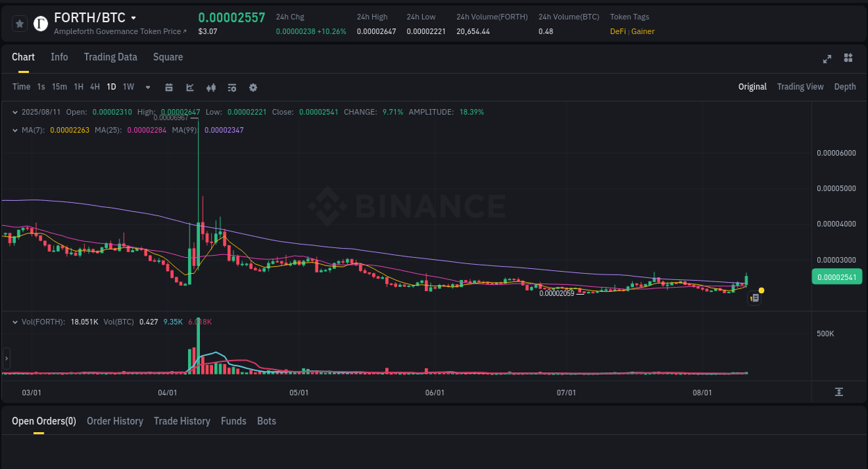The image size is (868, 469).
Task: Click the star to favorite FORTH/BTC
Action: tap(19, 23)
